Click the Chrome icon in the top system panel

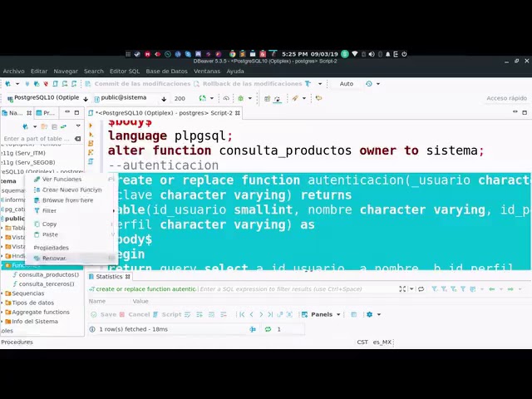click(x=233, y=54)
